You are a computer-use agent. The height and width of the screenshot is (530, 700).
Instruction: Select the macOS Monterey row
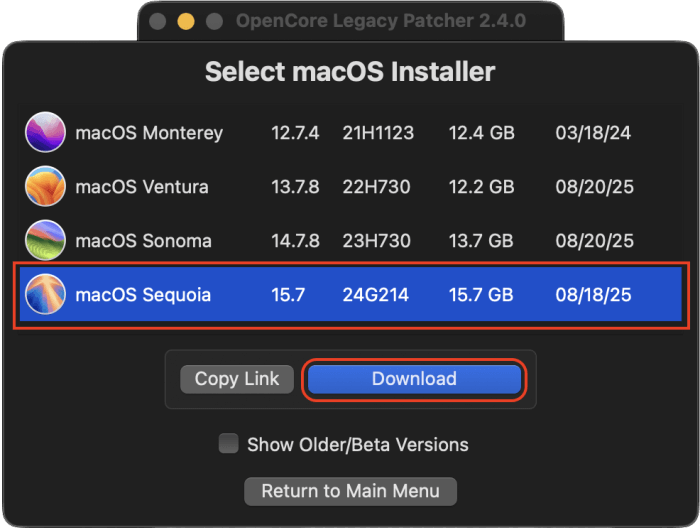(x=350, y=133)
